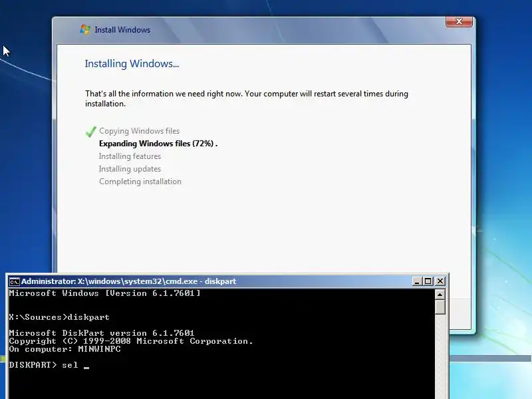Click the scroll up arrow in command prompt
This screenshot has width=532, height=399.
(x=440, y=294)
